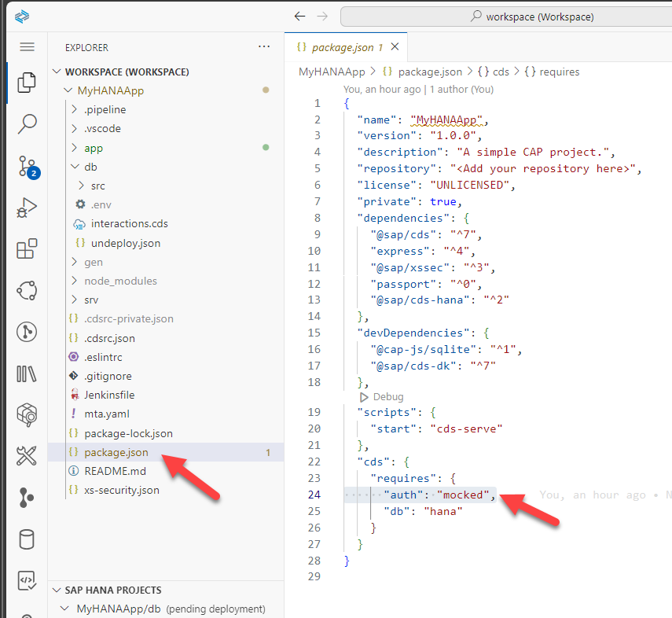Open the .gitignore file

[x=108, y=376]
